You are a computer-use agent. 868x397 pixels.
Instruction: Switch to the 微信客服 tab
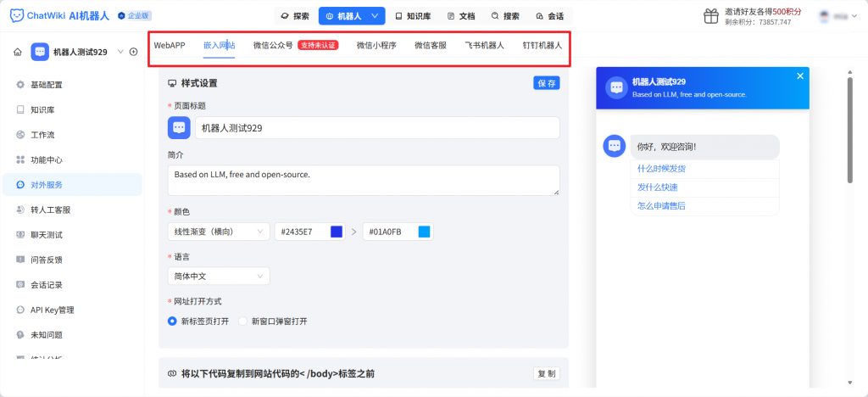tap(431, 46)
